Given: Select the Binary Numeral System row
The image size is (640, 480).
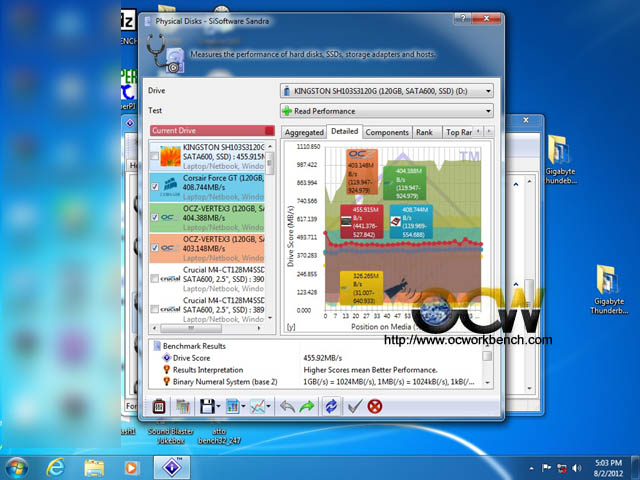Looking at the screenshot, I should [x=316, y=382].
